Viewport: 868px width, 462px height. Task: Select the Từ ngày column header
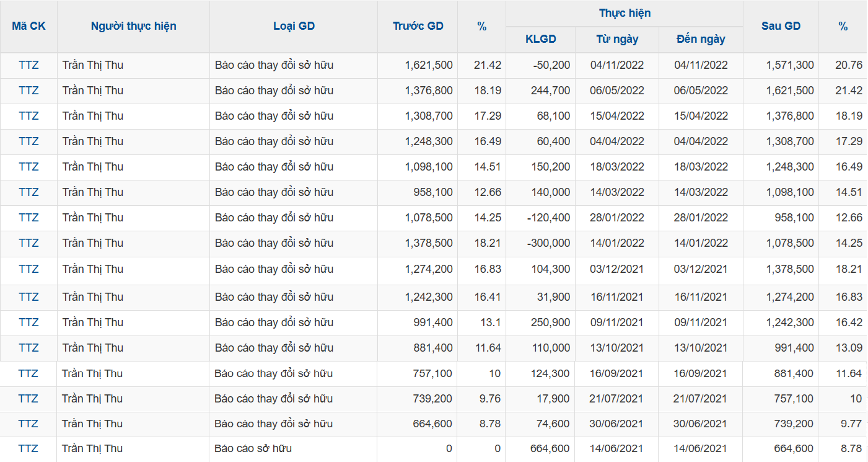pos(617,39)
